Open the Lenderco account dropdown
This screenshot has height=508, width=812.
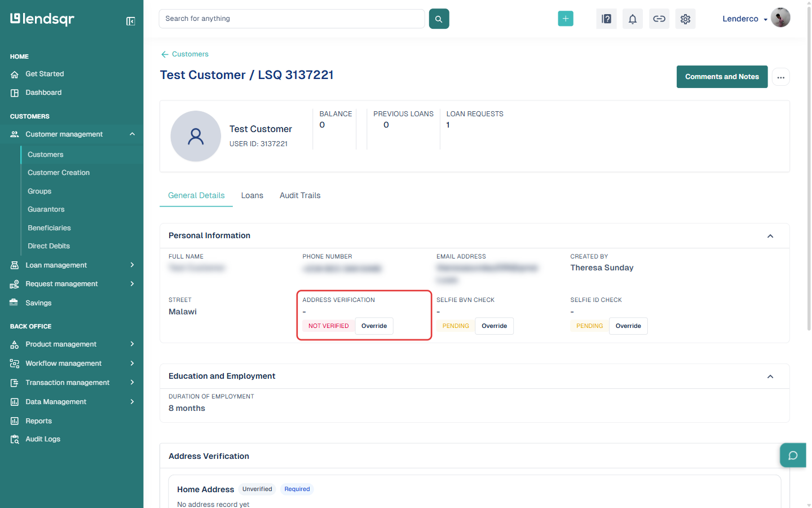click(744, 19)
